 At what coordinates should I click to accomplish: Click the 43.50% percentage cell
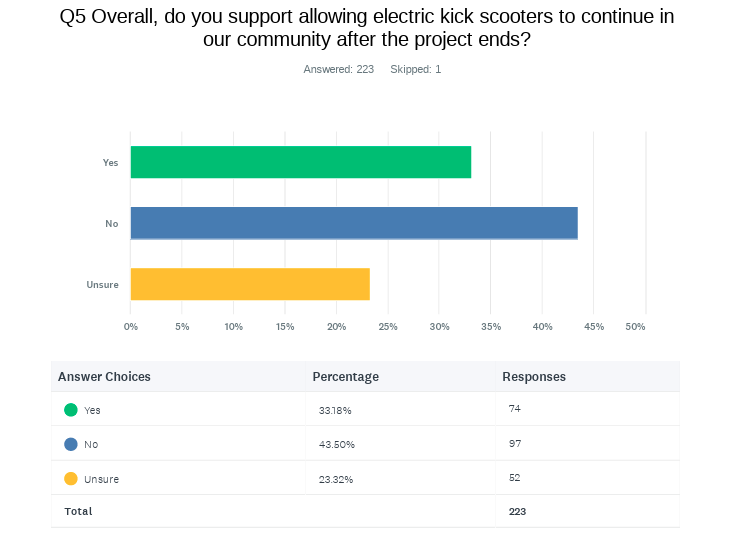(x=336, y=444)
